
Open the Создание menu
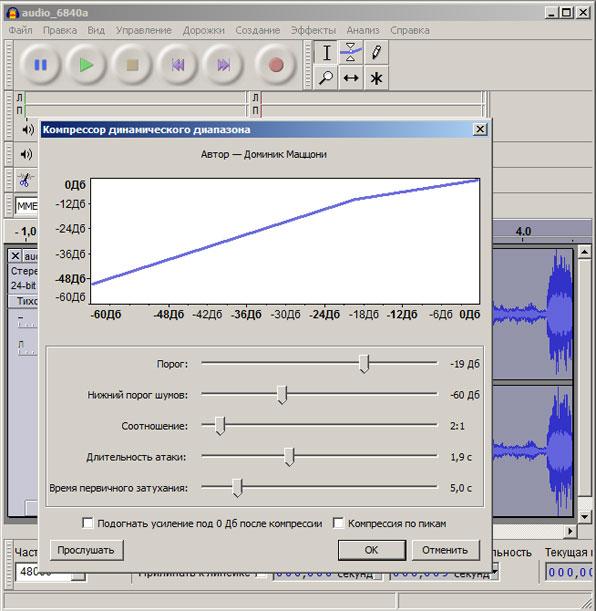point(257,30)
